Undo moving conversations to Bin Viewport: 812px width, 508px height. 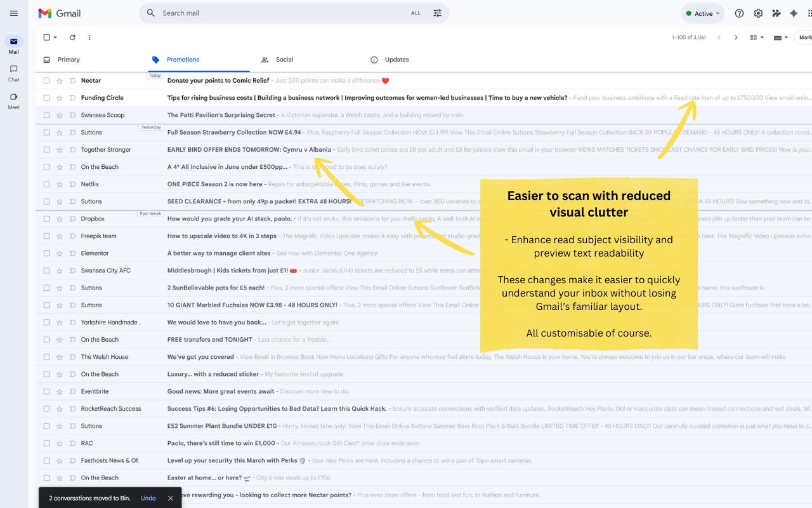pos(148,498)
